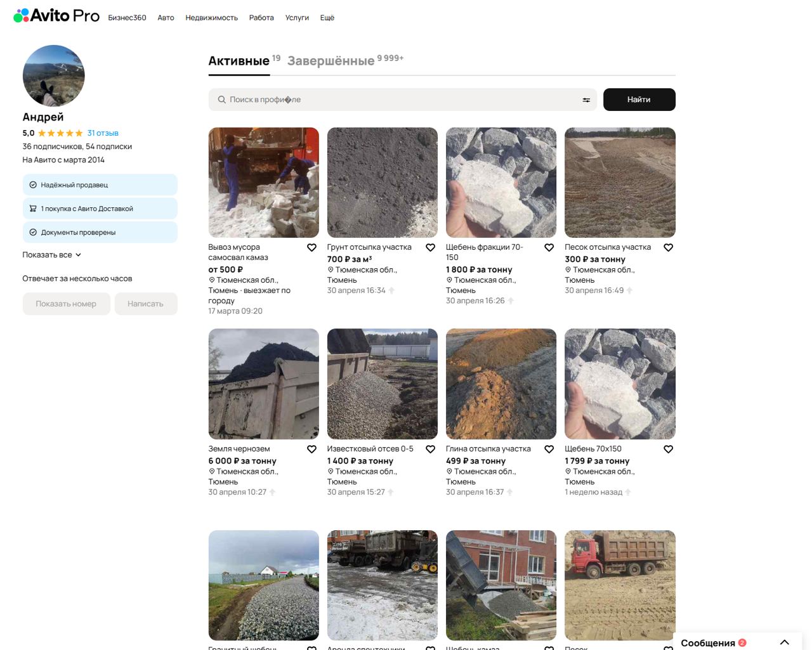Click the magnifier icon in profile search
The height and width of the screenshot is (650, 812).
click(221, 100)
